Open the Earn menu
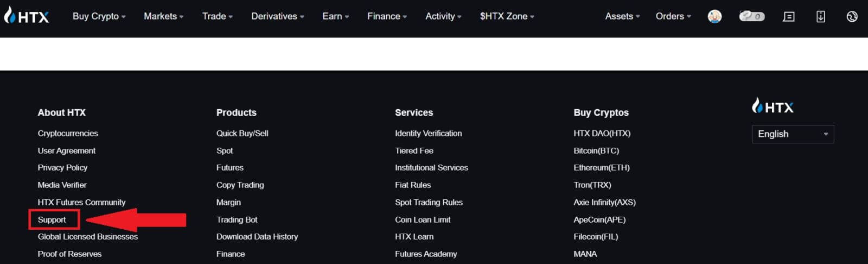 335,16
